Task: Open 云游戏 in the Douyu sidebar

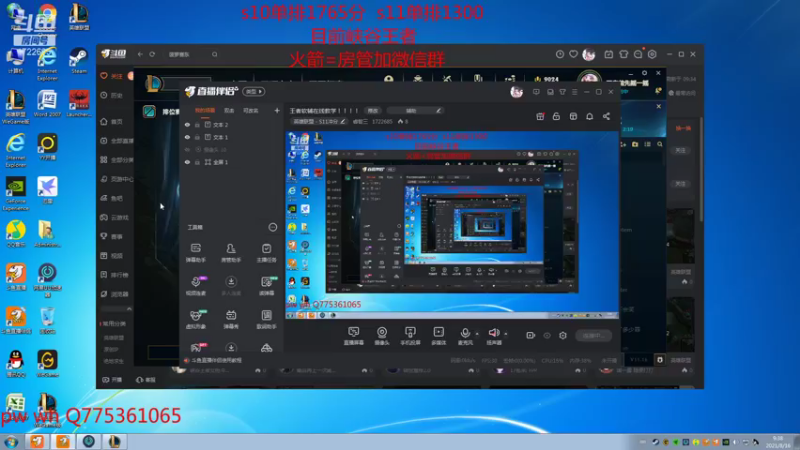Action: click(115, 217)
